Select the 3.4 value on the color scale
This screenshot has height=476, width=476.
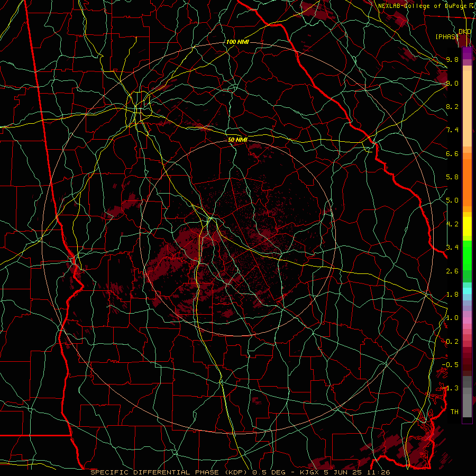[452, 248]
